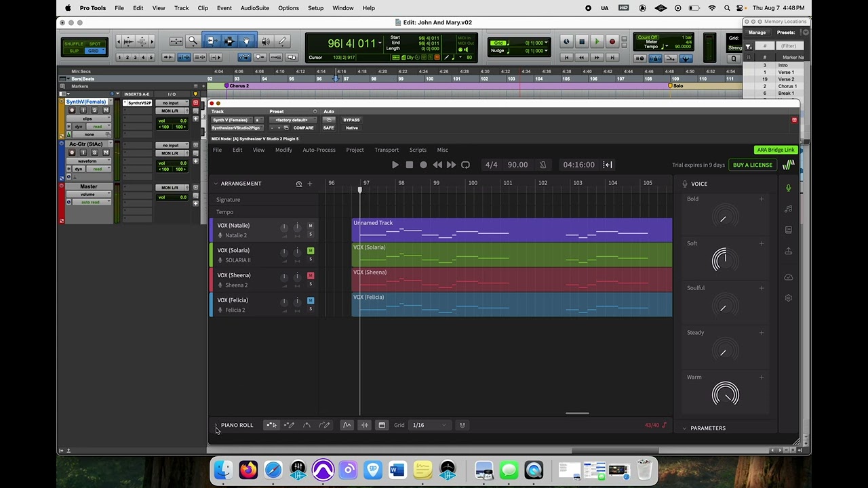868x488 pixels.
Task: Open the cloud side panel icon
Action: tap(788, 277)
